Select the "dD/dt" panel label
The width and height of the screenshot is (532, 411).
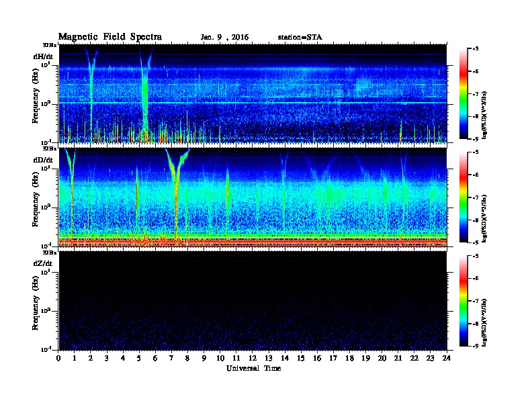pyautogui.click(x=43, y=160)
